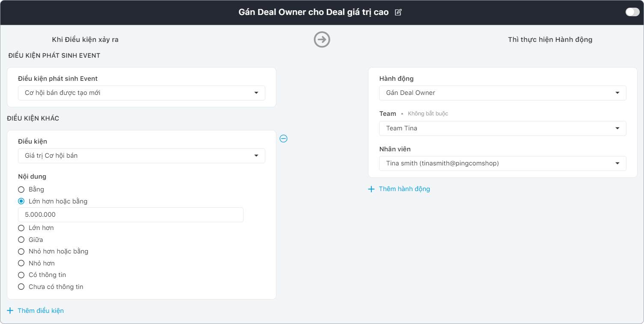Click the ĐIỀU KIỆN KHÁC section label
Viewport: 644px width, 324px height.
click(33, 118)
